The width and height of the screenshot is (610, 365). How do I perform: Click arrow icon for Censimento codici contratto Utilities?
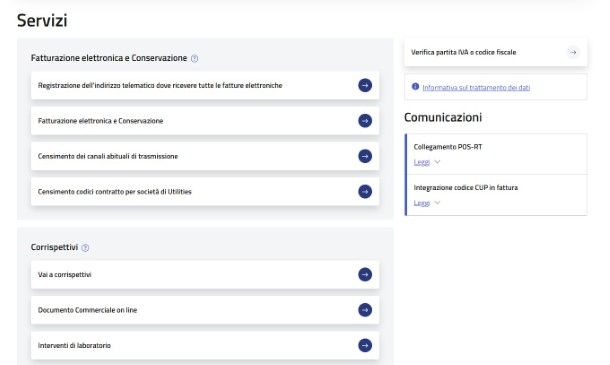tap(365, 191)
